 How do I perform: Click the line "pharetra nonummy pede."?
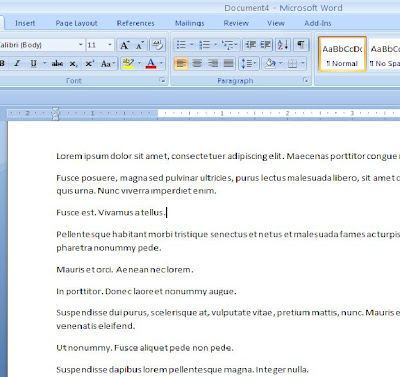point(109,248)
